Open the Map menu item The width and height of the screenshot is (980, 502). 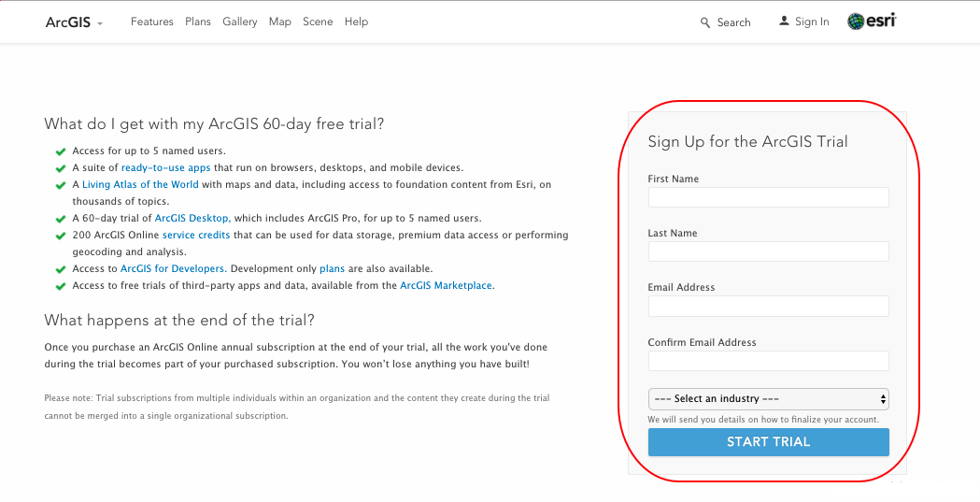tap(280, 22)
